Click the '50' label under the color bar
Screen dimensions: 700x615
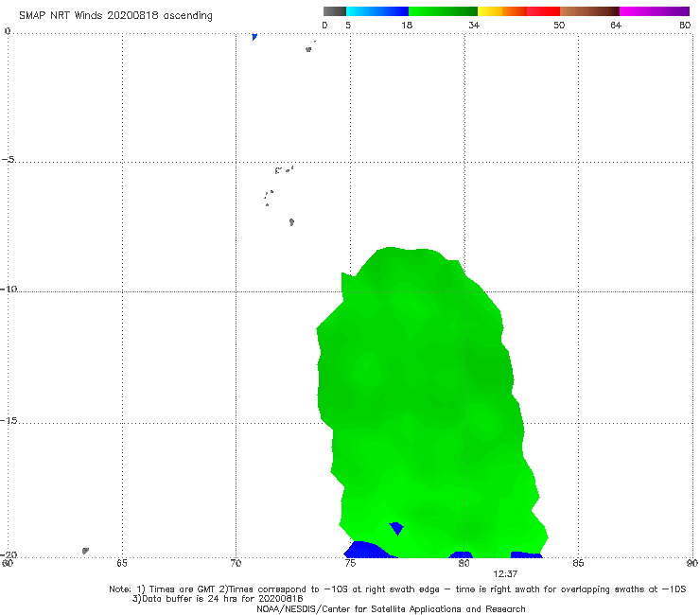coord(559,25)
